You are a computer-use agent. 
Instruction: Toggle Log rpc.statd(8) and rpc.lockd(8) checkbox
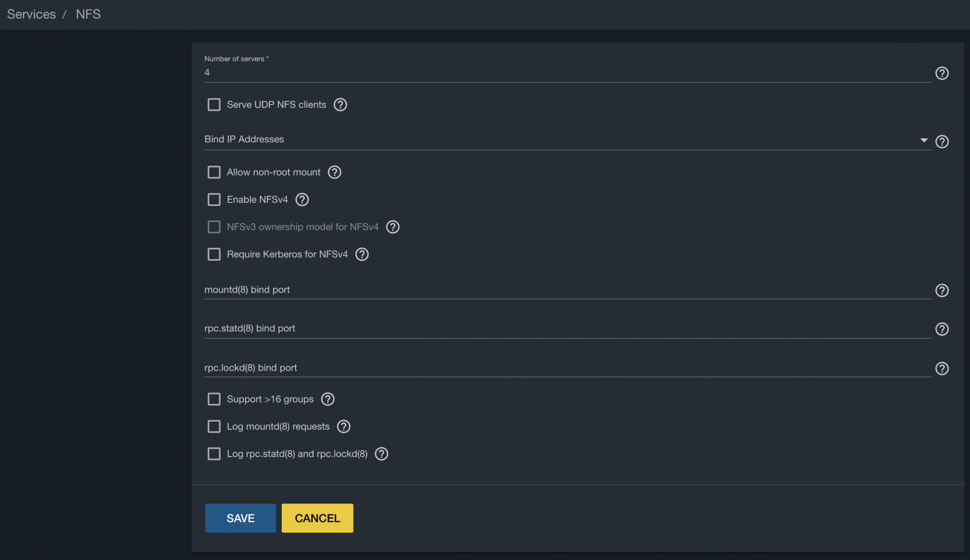214,454
